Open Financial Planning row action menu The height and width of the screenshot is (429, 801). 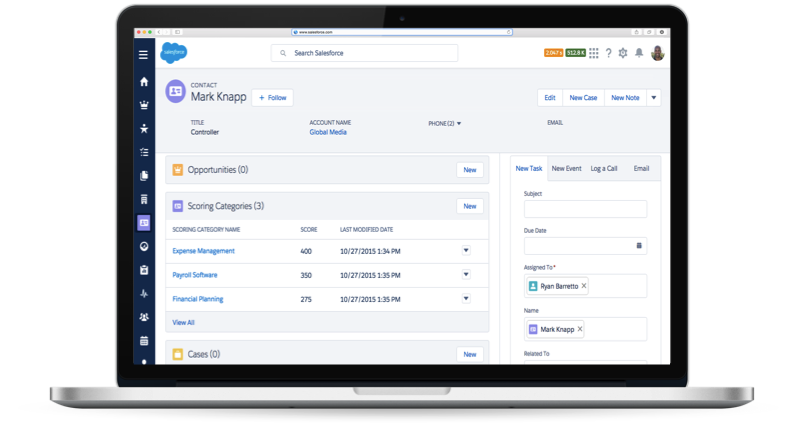pos(466,298)
